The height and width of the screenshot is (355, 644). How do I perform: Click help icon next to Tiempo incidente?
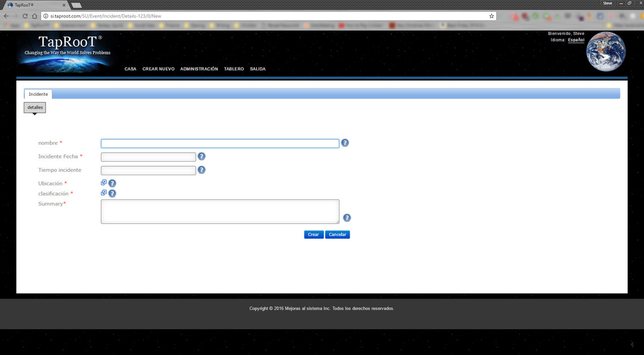click(201, 170)
